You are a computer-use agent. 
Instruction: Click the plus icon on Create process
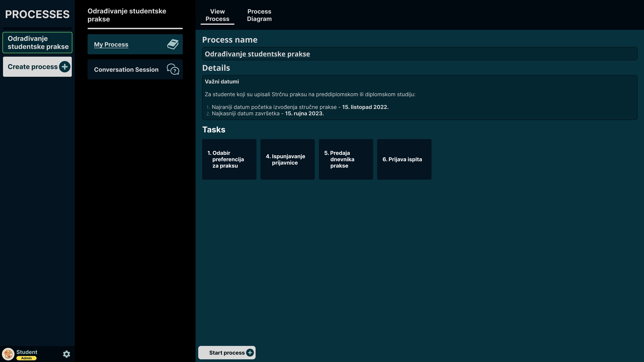65,67
